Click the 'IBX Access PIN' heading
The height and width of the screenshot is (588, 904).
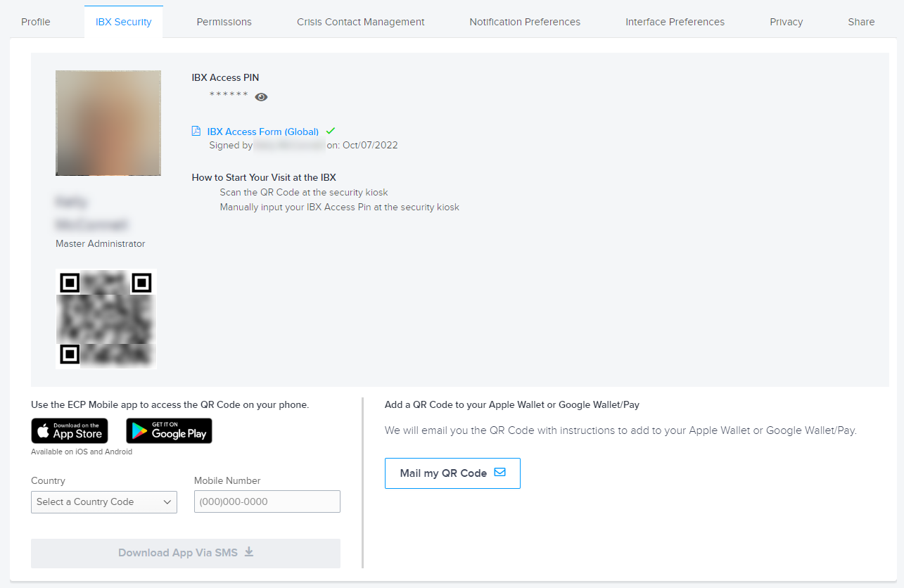(225, 77)
